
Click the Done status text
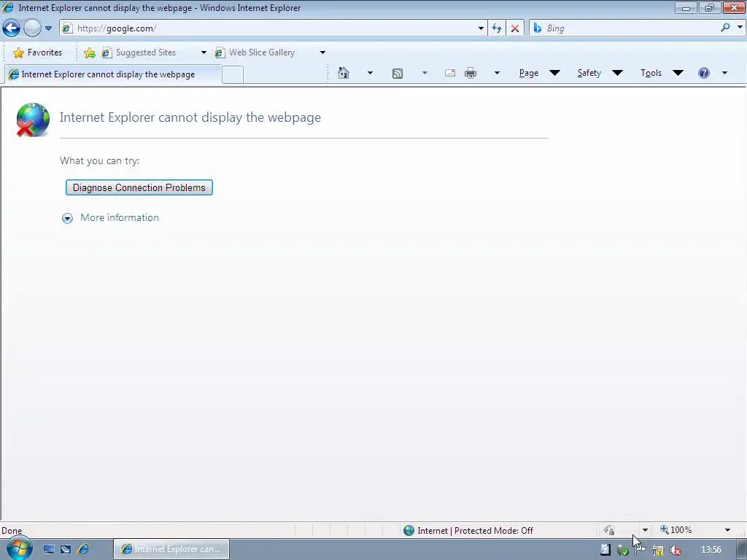(12, 531)
